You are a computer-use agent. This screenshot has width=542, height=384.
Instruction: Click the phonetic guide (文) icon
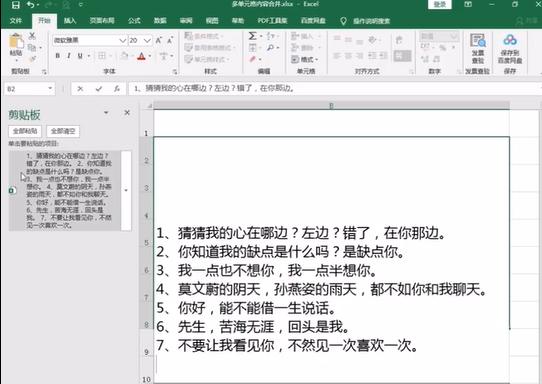point(163,56)
